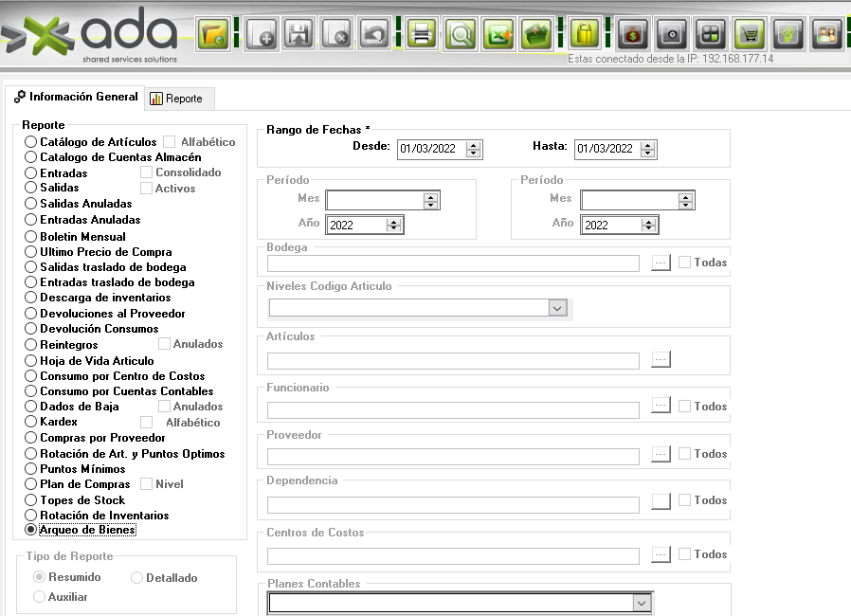Click inside the Funcionario text field
Screen dimensions: 851x616
tap(453, 410)
